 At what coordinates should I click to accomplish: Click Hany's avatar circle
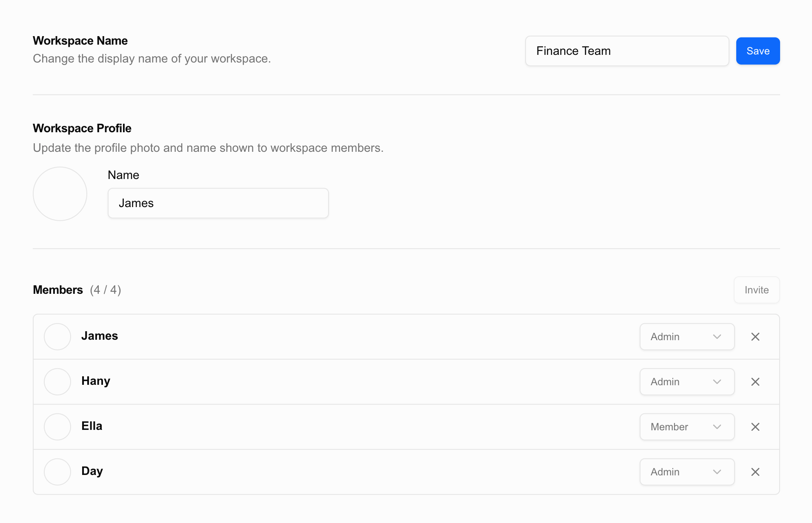[x=57, y=382]
